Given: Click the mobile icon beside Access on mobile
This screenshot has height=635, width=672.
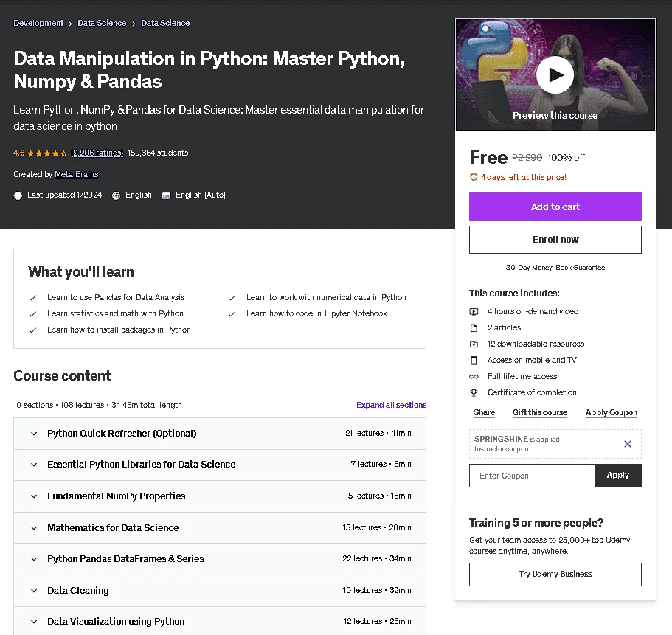Looking at the screenshot, I should click(x=474, y=361).
